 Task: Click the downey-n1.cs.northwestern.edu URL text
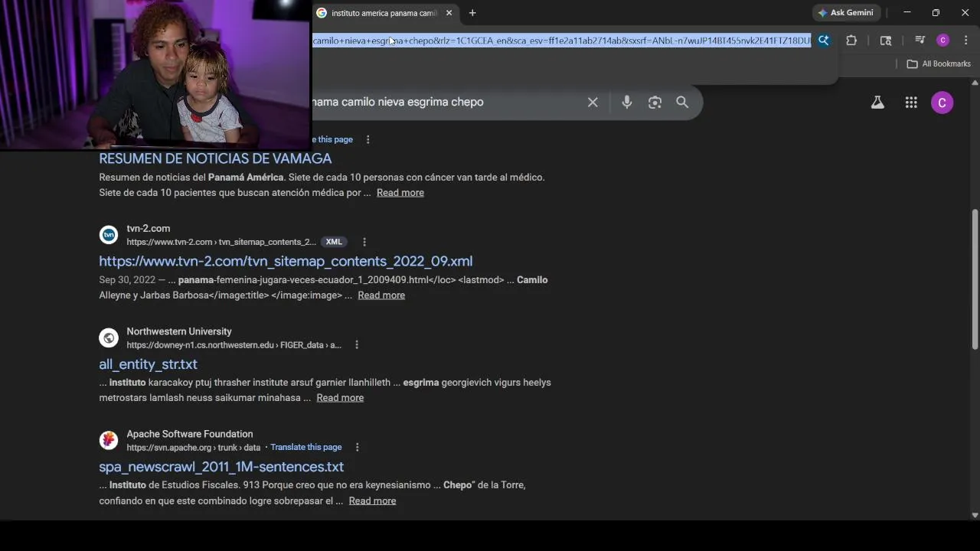tap(234, 345)
